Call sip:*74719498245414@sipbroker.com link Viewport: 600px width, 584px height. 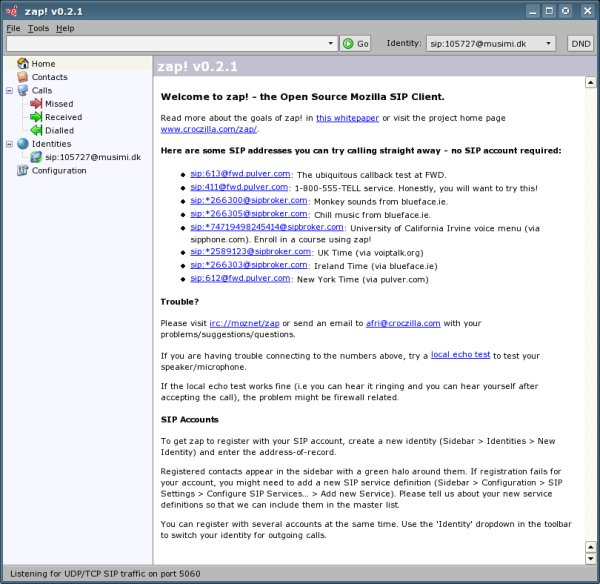pos(267,227)
